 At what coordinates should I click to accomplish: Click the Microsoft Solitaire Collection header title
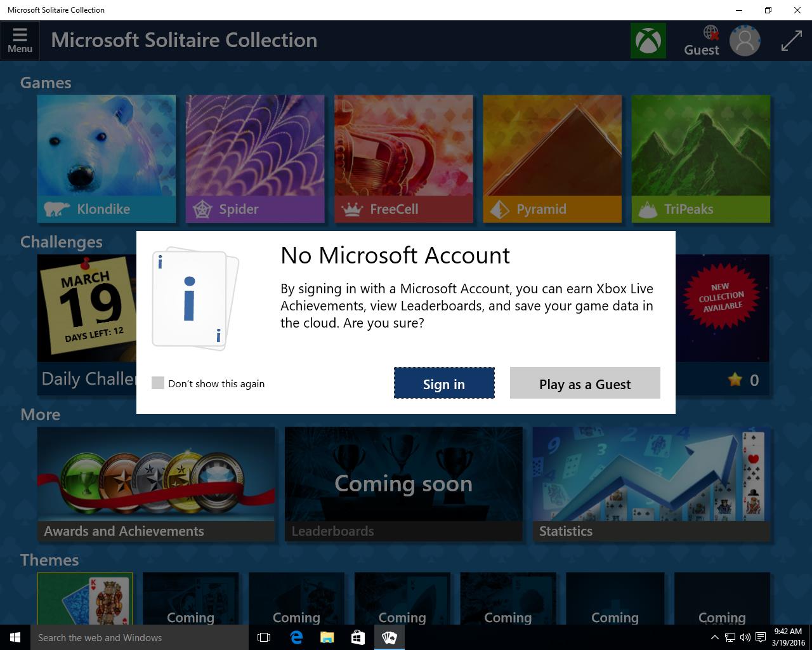coord(184,40)
